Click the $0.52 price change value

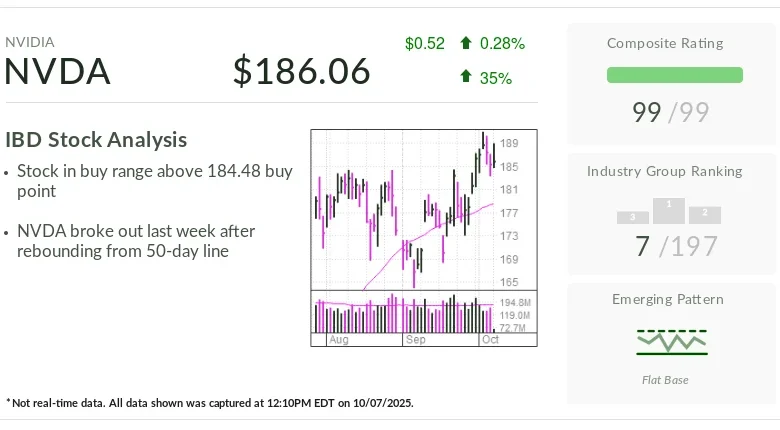point(425,43)
